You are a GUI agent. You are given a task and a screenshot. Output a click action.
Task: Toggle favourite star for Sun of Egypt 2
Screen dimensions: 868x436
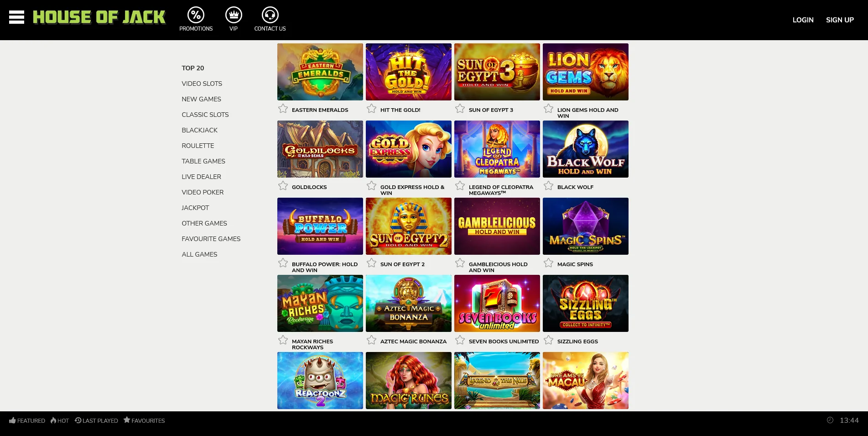click(372, 263)
